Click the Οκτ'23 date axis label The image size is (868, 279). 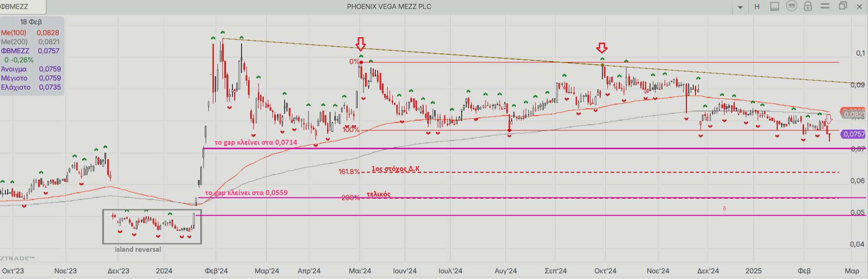point(13,271)
